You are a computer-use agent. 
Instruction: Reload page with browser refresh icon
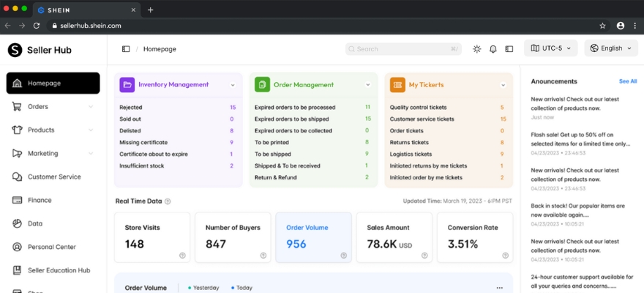(37, 26)
